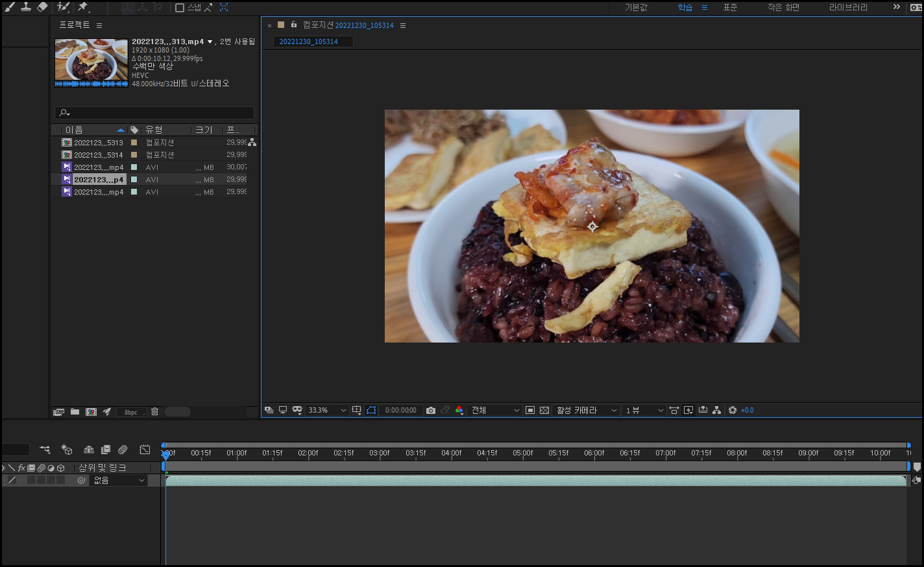Select the Eraser tool

[x=43, y=7]
